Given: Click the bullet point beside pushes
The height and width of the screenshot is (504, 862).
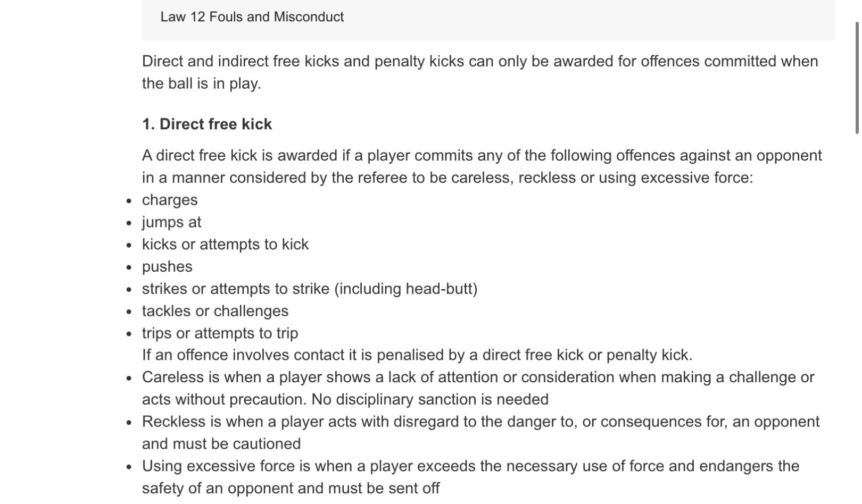Looking at the screenshot, I should (129, 267).
